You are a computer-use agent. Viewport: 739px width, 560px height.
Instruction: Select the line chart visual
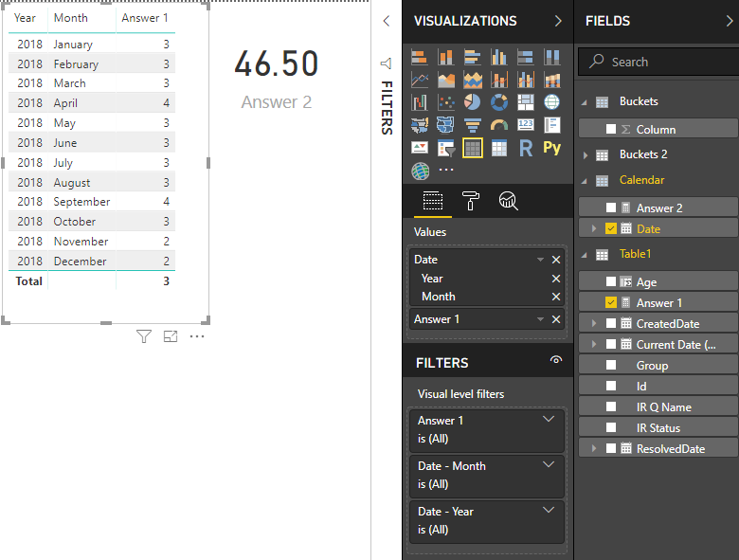click(420, 80)
